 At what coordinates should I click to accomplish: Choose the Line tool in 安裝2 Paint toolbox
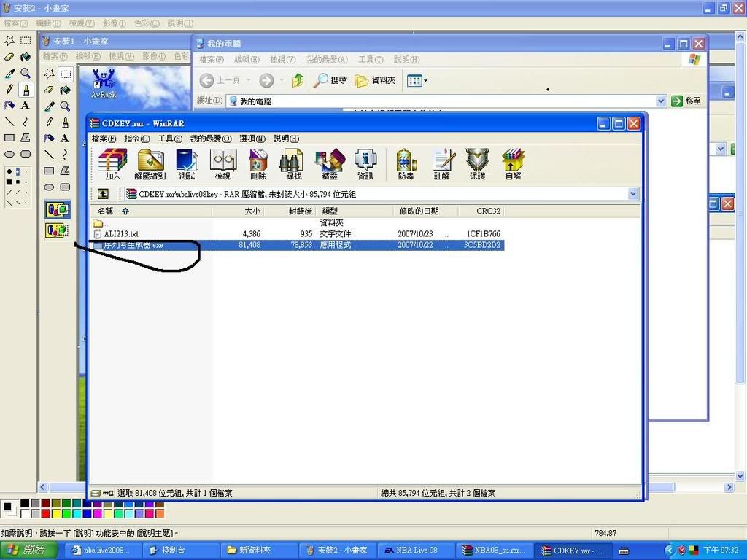coord(9,122)
